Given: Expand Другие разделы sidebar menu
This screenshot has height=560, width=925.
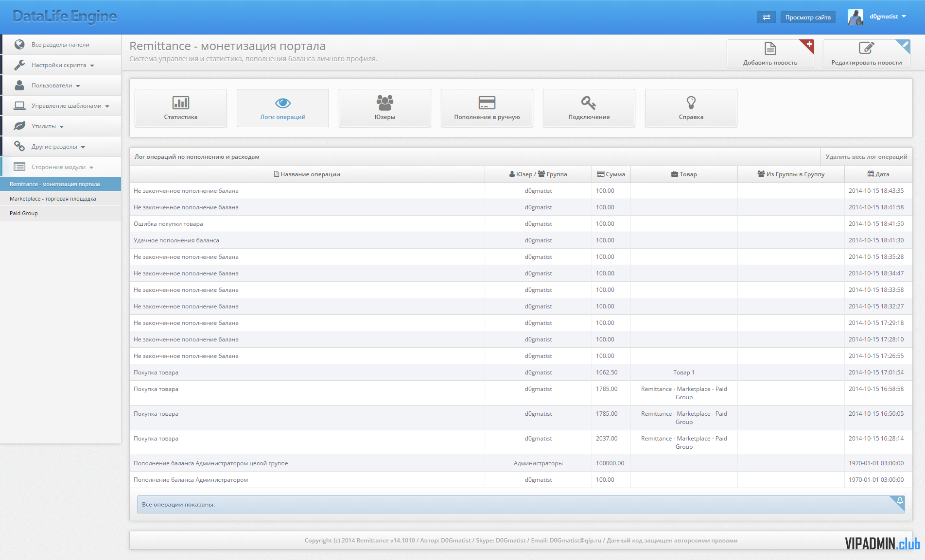Looking at the screenshot, I should click(61, 147).
